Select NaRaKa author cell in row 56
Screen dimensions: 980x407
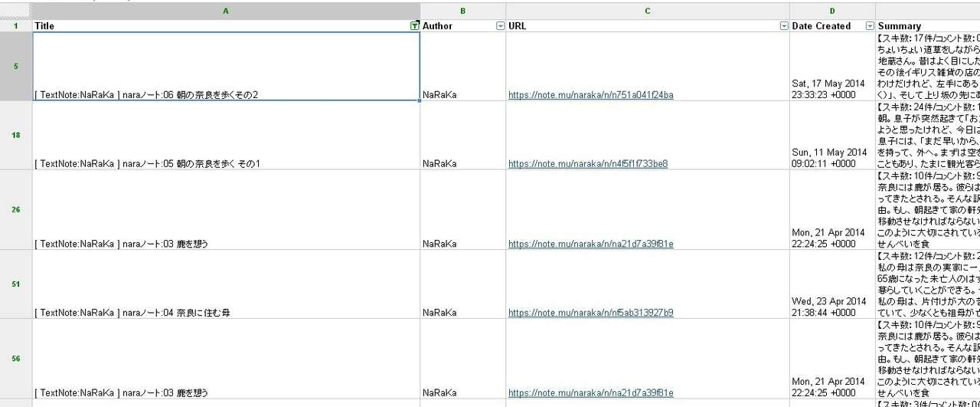point(463,359)
